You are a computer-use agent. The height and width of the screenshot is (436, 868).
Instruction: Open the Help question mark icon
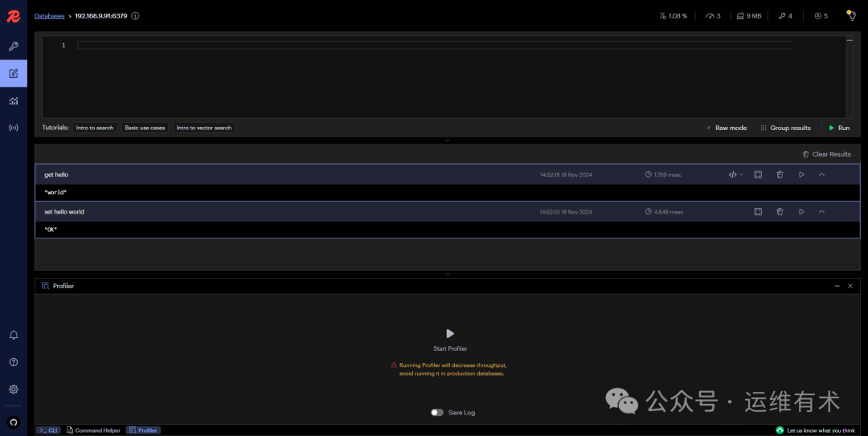point(14,362)
